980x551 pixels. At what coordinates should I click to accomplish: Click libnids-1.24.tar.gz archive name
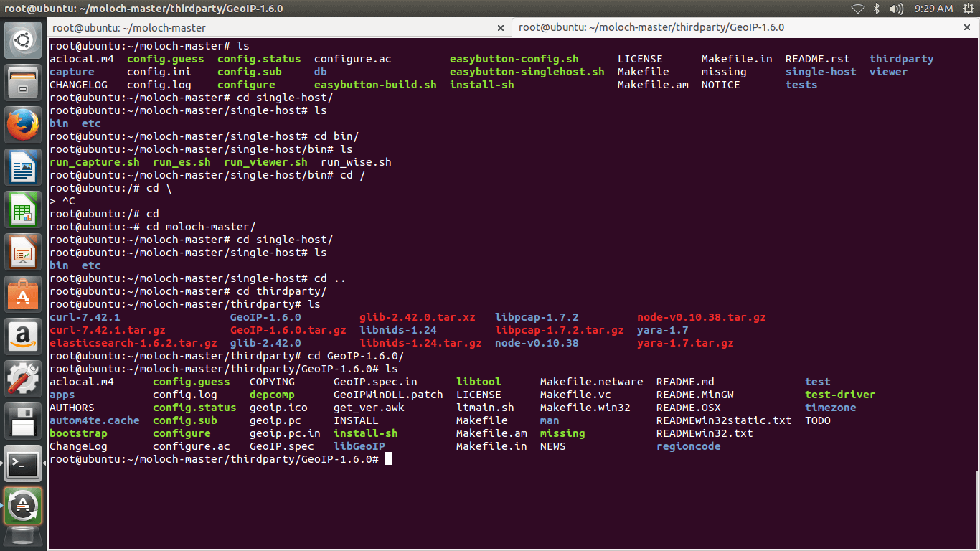coord(420,343)
